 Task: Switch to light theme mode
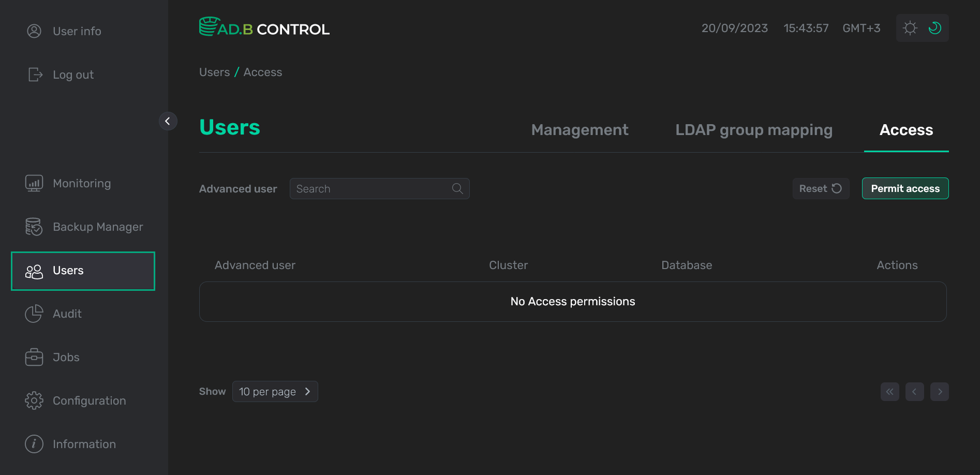(x=910, y=28)
